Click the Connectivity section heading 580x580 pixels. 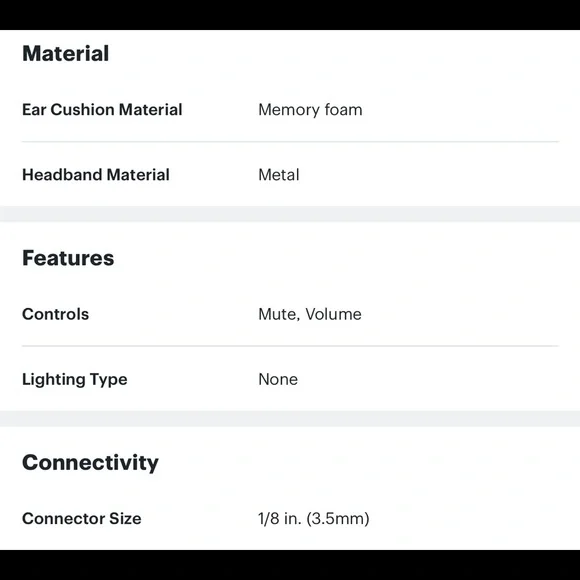90,463
